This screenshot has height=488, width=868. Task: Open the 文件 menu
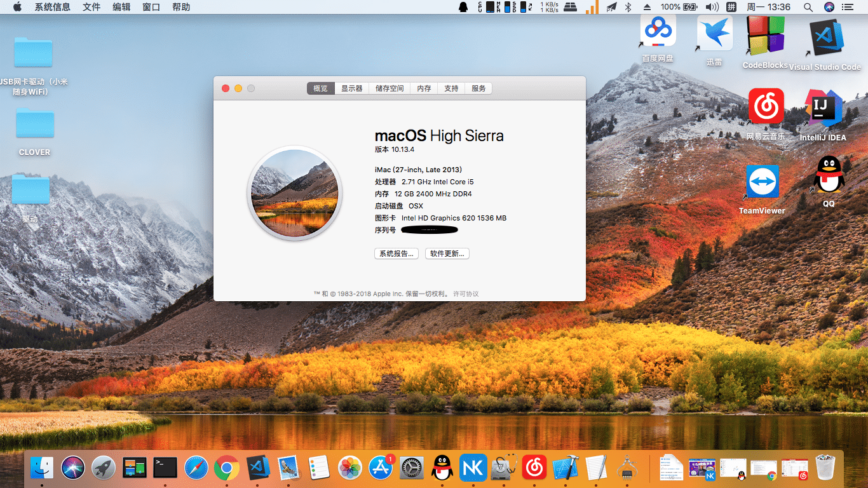coord(92,7)
